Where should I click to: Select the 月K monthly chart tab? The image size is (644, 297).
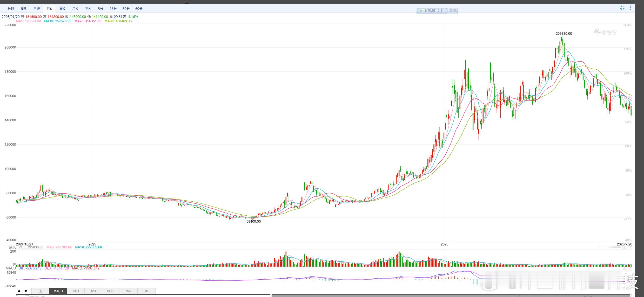(x=75, y=9)
